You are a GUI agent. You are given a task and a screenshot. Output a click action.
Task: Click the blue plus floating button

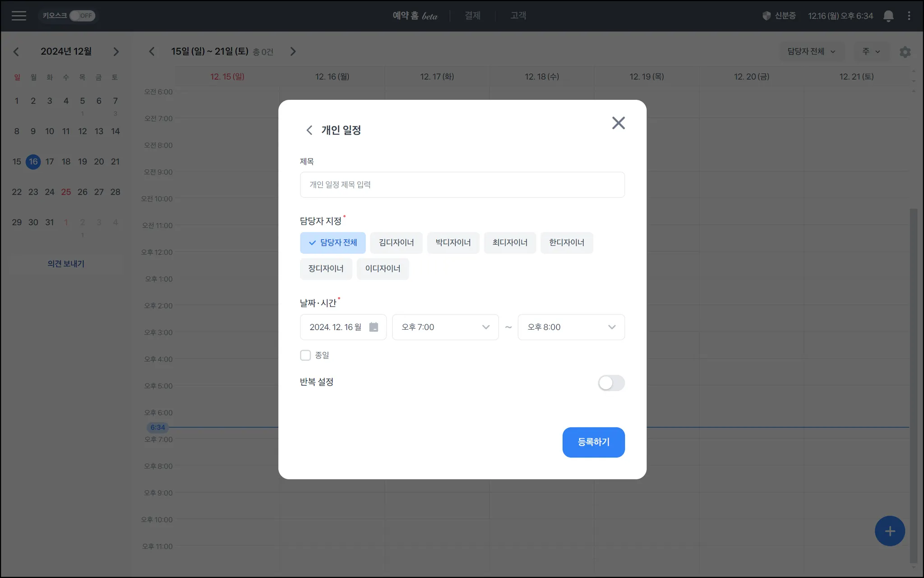[x=889, y=531]
